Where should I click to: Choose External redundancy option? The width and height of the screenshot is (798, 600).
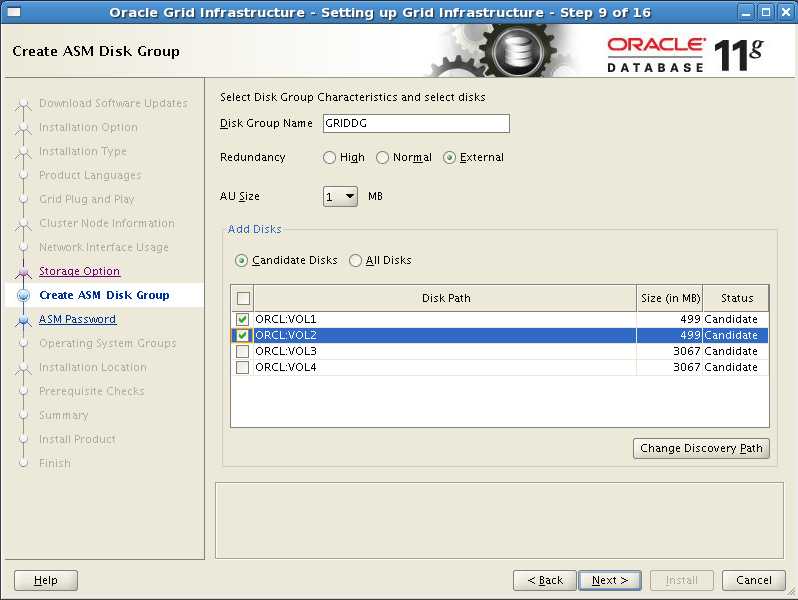pyautogui.click(x=449, y=158)
